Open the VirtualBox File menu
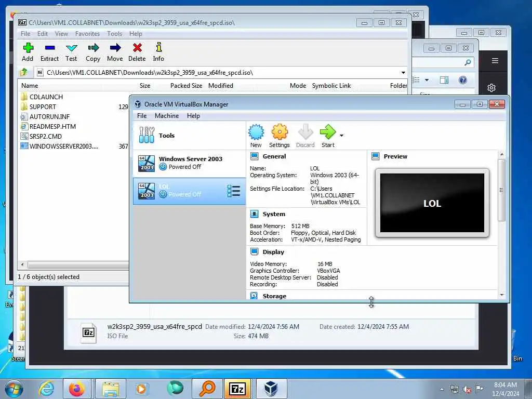This screenshot has height=399, width=532. (x=142, y=116)
